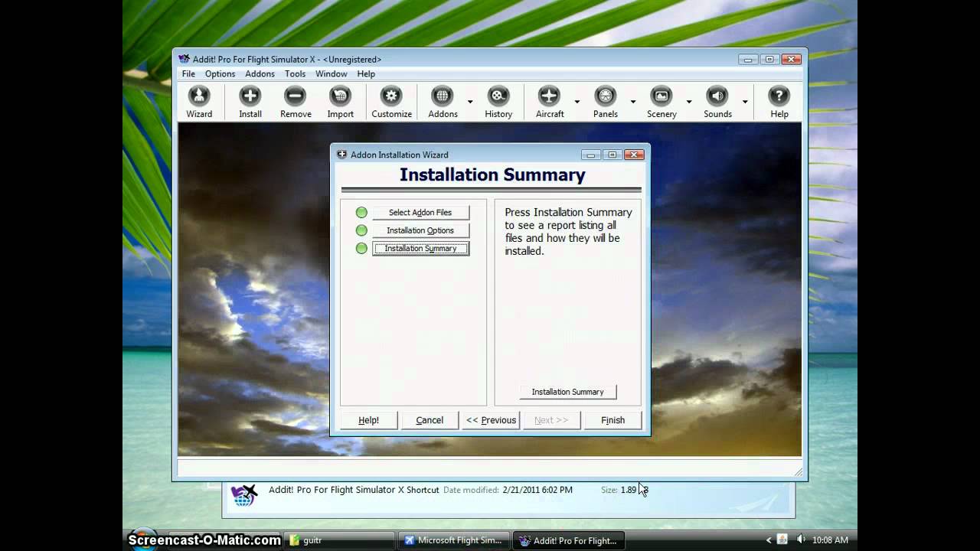The height and width of the screenshot is (551, 980).
Task: Open the History toolbar icon
Action: 498,96
